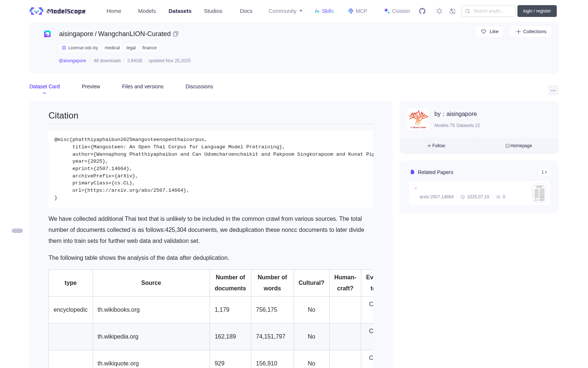Open the MCP diamond icon link
The image size is (588, 368).
[x=357, y=11]
